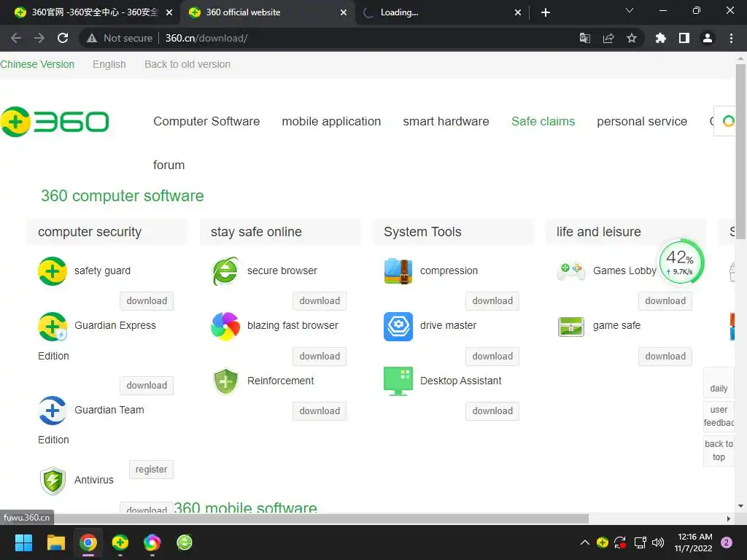The width and height of the screenshot is (747, 560).
Task: Download the compression tool
Action: (x=492, y=301)
